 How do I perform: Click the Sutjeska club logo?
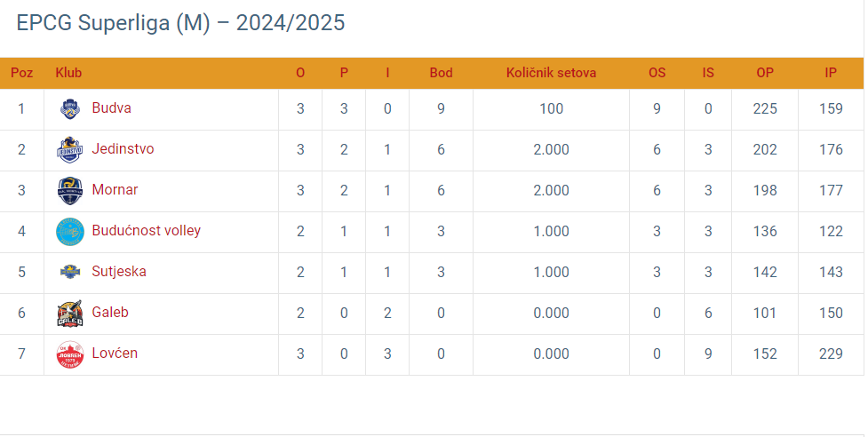(70, 272)
